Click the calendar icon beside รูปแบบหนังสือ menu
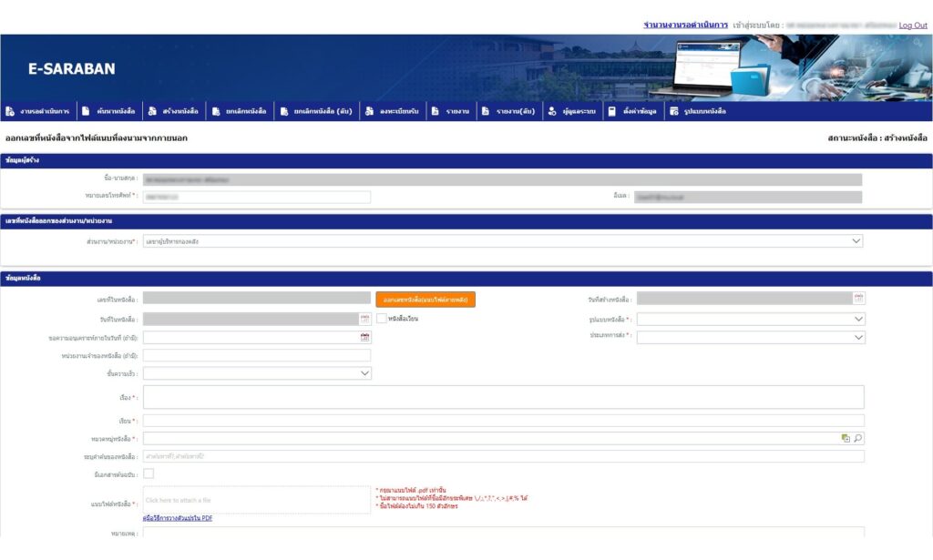This screenshot has width=933, height=560. pos(673,111)
